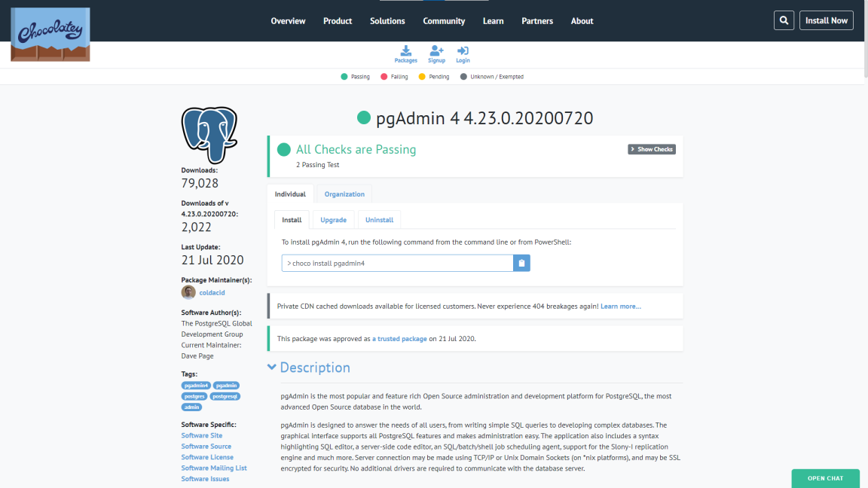868x488 pixels.
Task: Click the Install Now button
Action: [826, 20]
